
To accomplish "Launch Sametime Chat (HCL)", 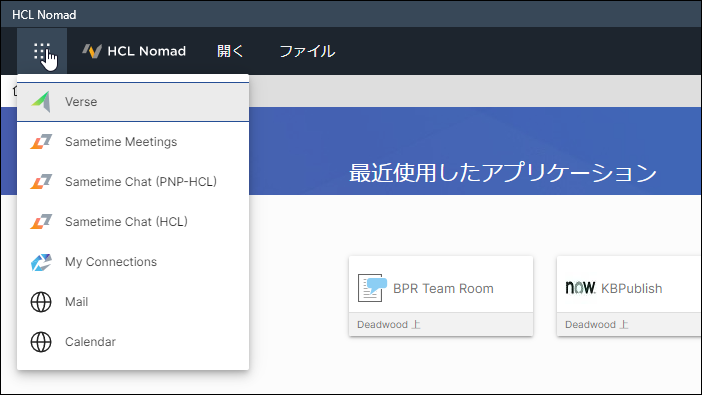I will pyautogui.click(x=133, y=222).
